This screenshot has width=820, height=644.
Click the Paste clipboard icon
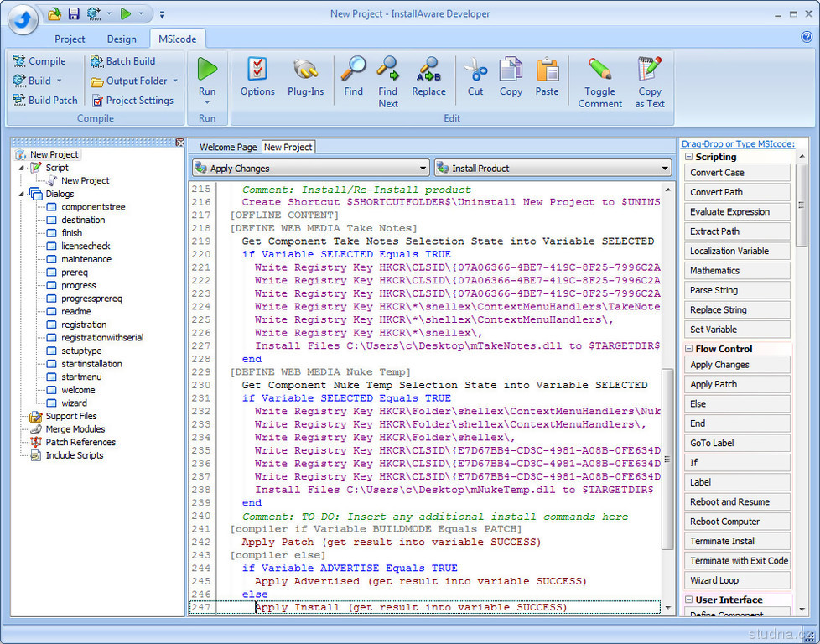click(x=547, y=70)
